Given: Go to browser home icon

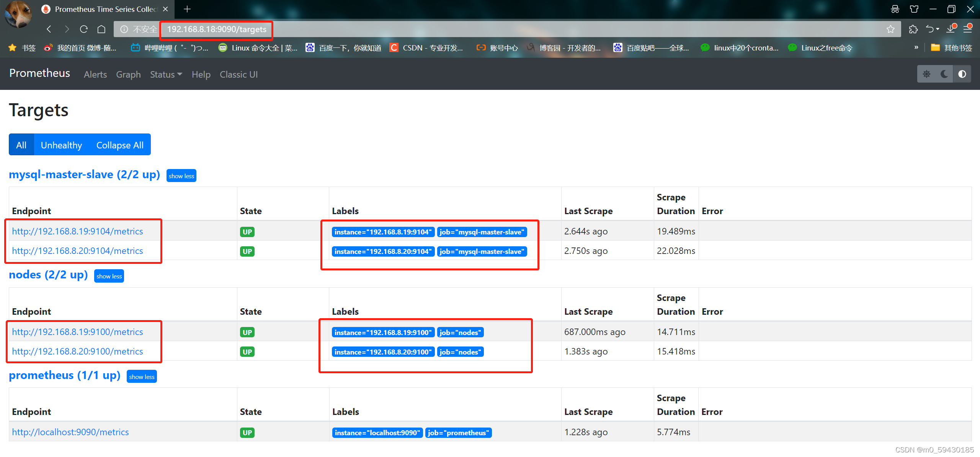Looking at the screenshot, I should 101,29.
